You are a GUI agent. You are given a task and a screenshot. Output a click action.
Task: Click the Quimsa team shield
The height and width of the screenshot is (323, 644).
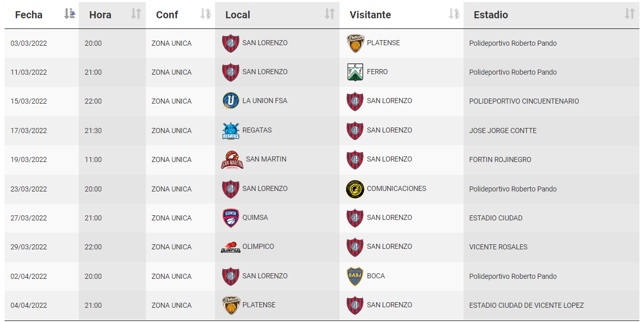[x=231, y=218]
